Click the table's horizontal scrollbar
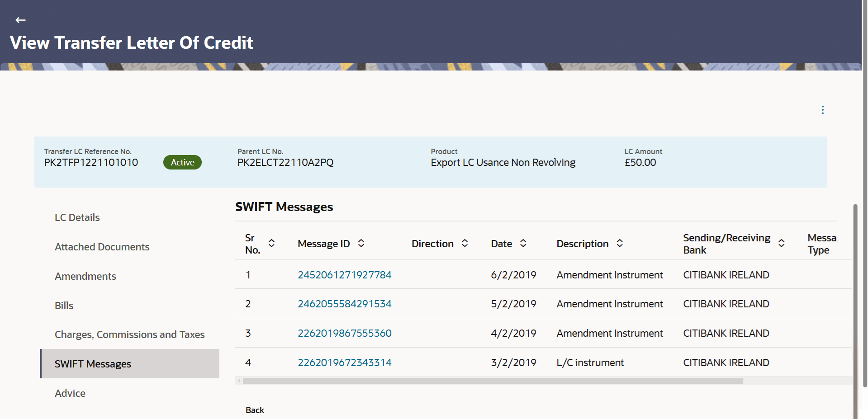Image resolution: width=868 pixels, height=419 pixels. (x=493, y=381)
